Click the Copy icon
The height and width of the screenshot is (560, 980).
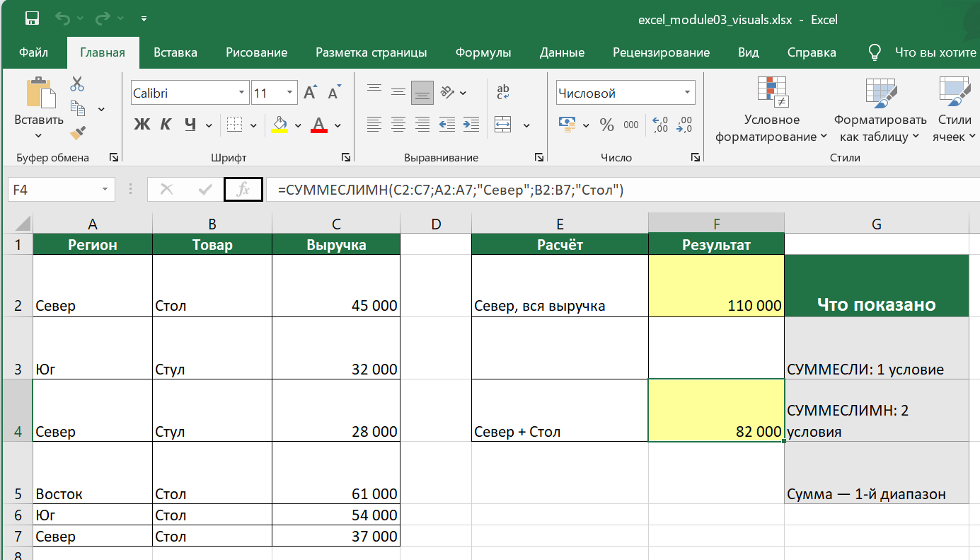coord(77,108)
